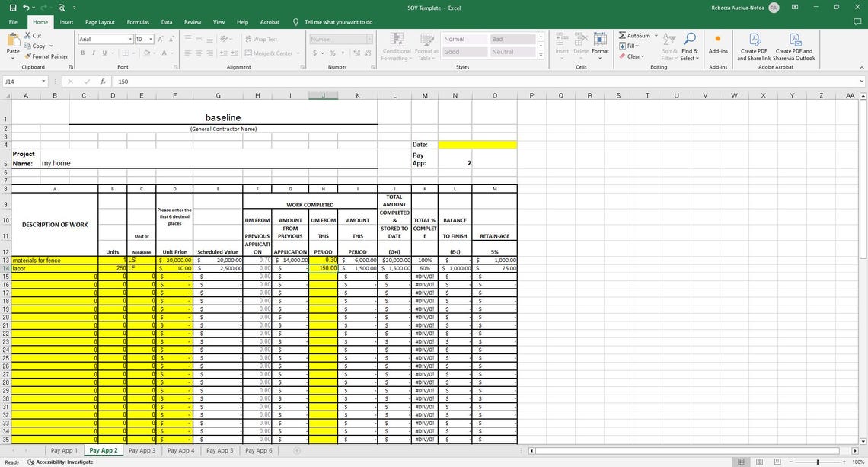Switch to the Acrobat tab
Image resolution: width=868 pixels, height=467 pixels.
(x=270, y=22)
